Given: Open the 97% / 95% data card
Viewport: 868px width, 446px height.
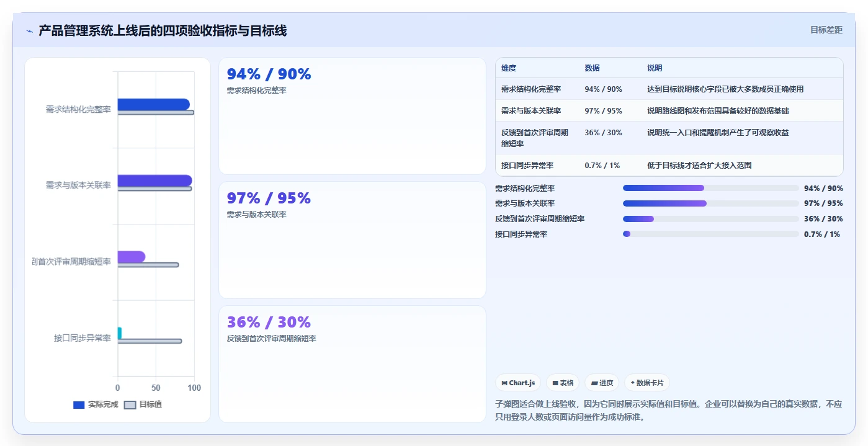Looking at the screenshot, I should (x=352, y=240).
